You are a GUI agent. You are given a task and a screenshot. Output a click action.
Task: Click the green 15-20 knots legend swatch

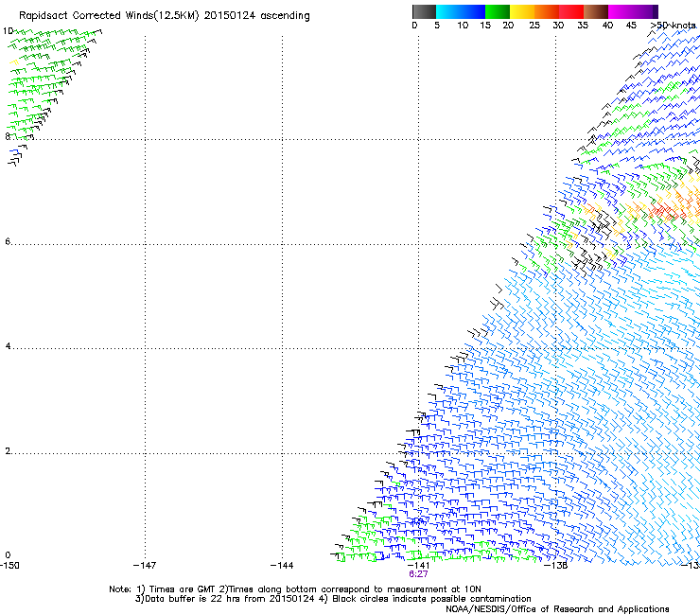498,11
